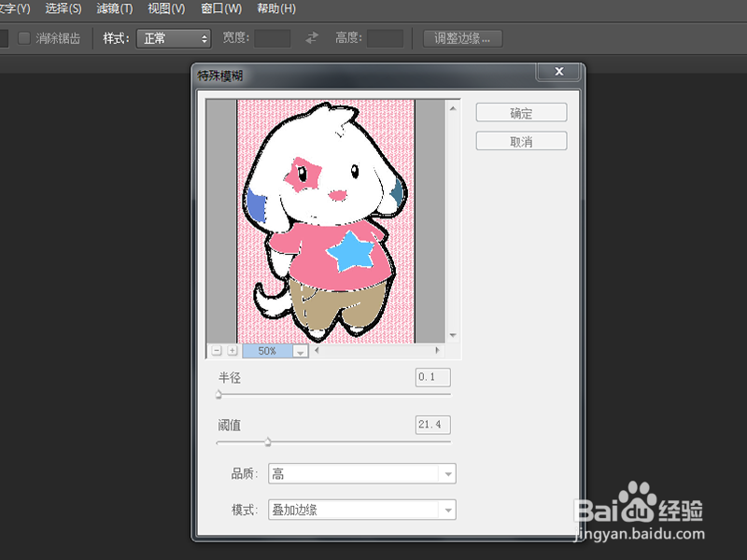The width and height of the screenshot is (747, 560).
Task: Open the 选择(S) menu
Action: (63, 8)
